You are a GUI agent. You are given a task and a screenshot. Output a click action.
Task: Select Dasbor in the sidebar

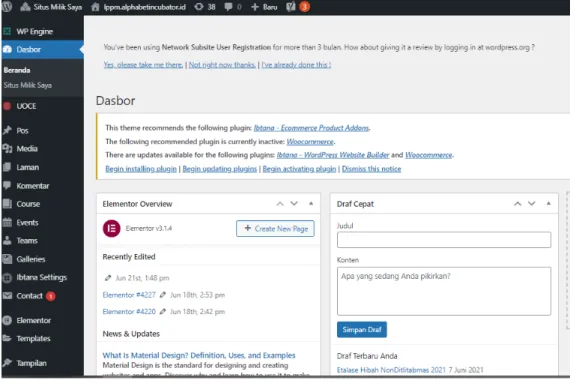(x=42, y=49)
